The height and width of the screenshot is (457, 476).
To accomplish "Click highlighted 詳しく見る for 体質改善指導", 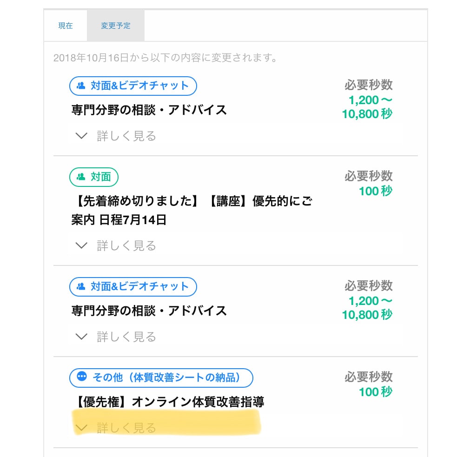I will 126,428.
